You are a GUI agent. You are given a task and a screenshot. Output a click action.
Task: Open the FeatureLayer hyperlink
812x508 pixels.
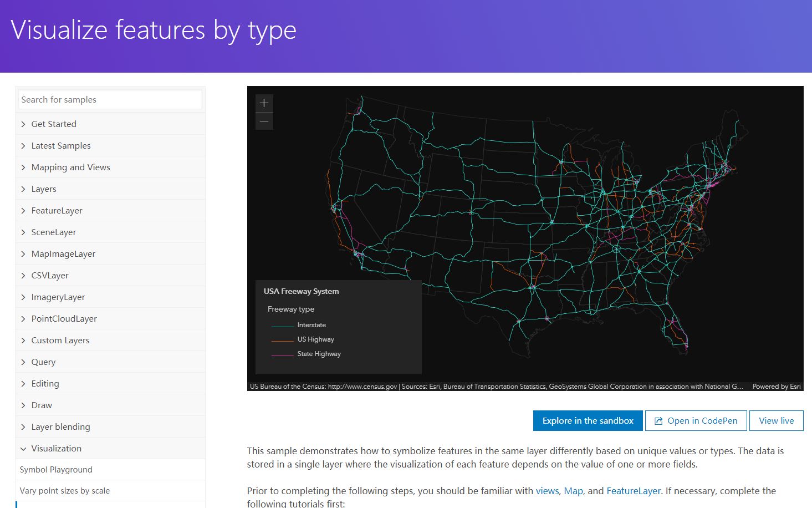[634, 491]
